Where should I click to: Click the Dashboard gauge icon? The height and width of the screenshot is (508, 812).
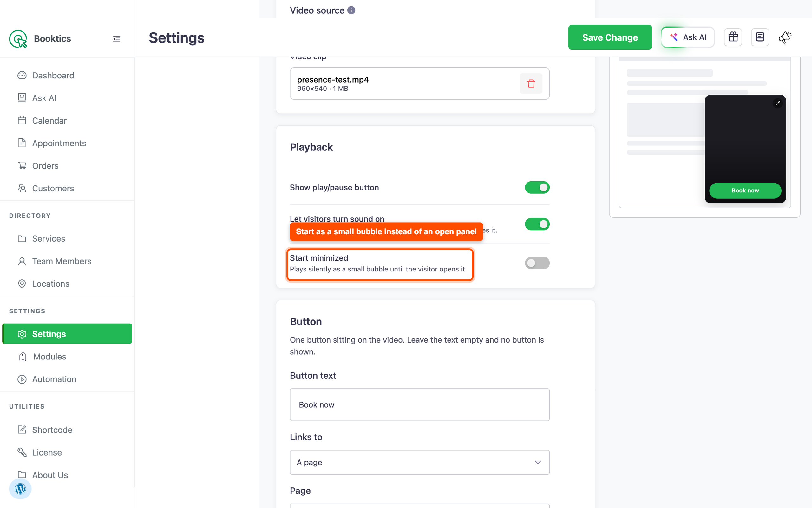pos(22,75)
